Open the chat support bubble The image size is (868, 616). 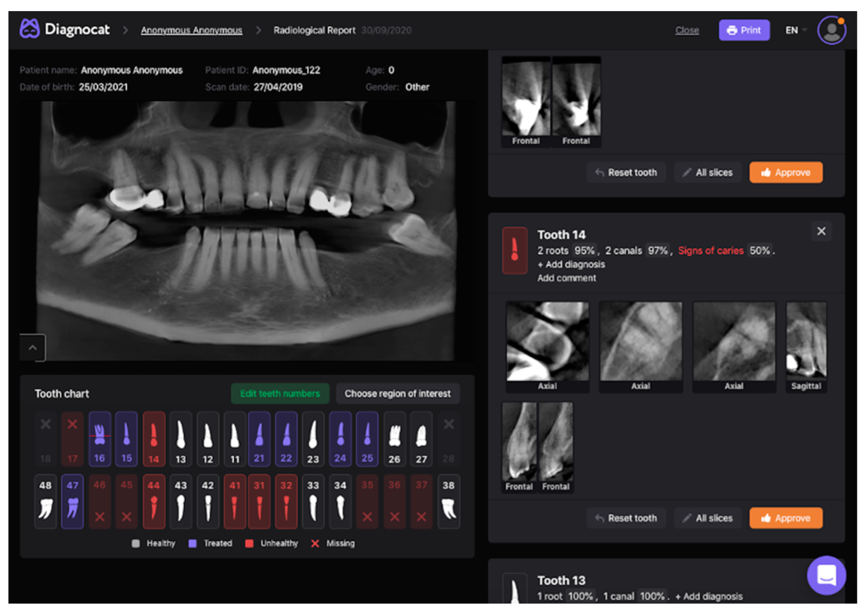tap(826, 575)
